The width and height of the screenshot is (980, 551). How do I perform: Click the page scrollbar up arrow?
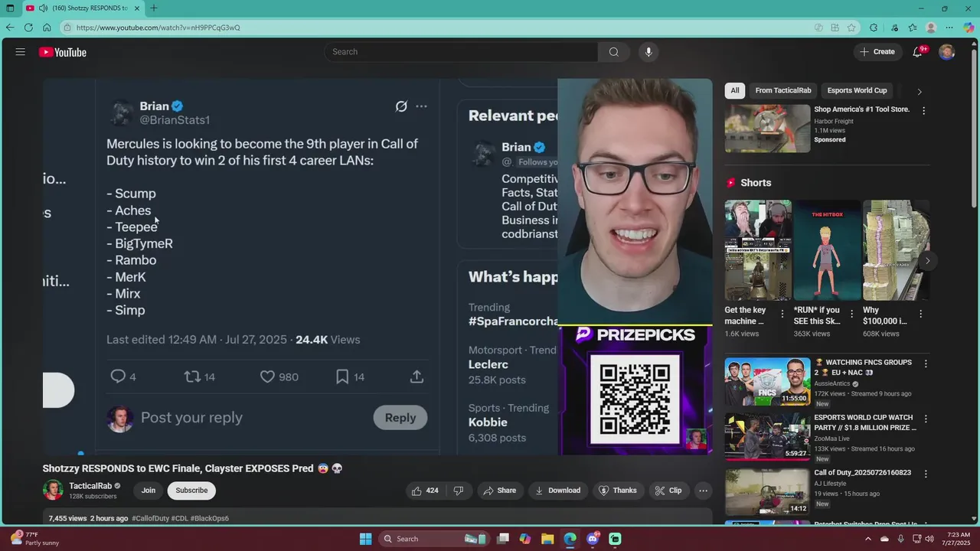click(x=975, y=43)
